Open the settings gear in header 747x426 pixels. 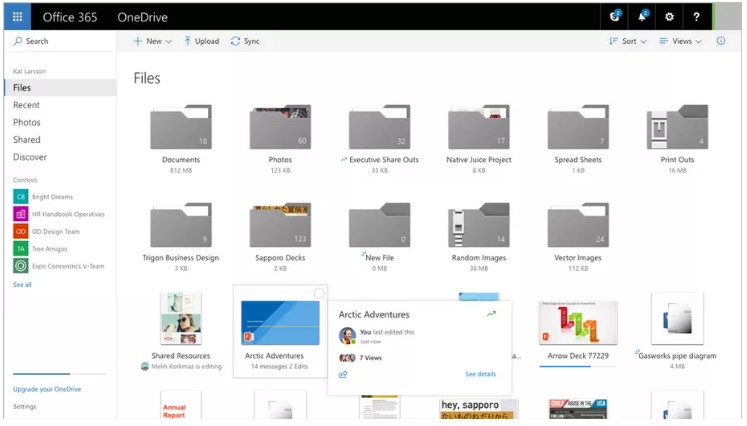tap(669, 17)
